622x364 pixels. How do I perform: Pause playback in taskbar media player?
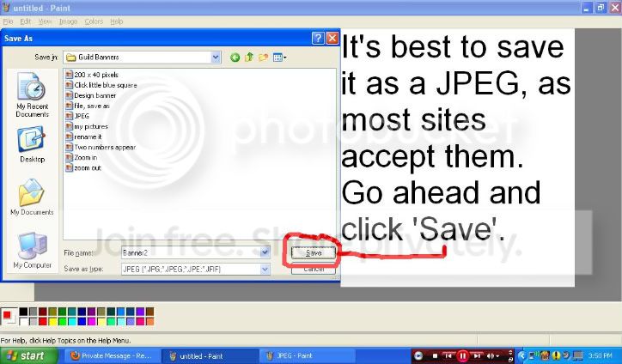(x=462, y=355)
